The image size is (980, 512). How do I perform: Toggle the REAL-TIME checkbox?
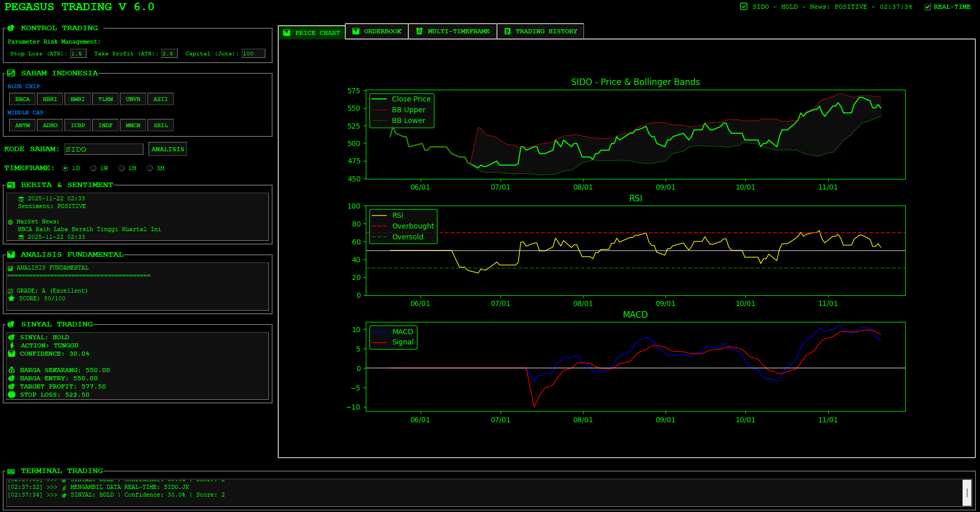927,7
